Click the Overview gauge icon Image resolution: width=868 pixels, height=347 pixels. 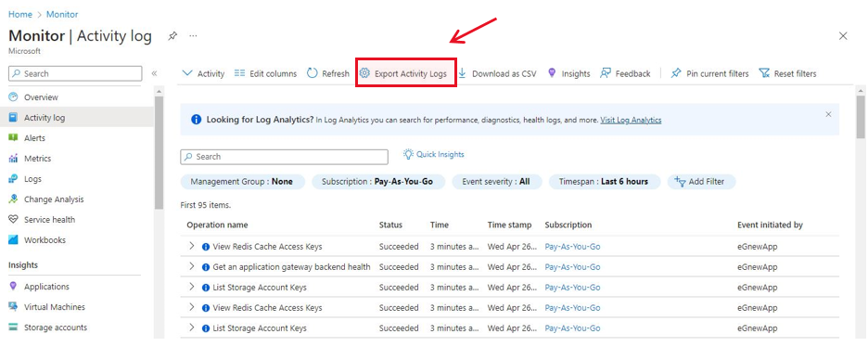[x=13, y=96]
